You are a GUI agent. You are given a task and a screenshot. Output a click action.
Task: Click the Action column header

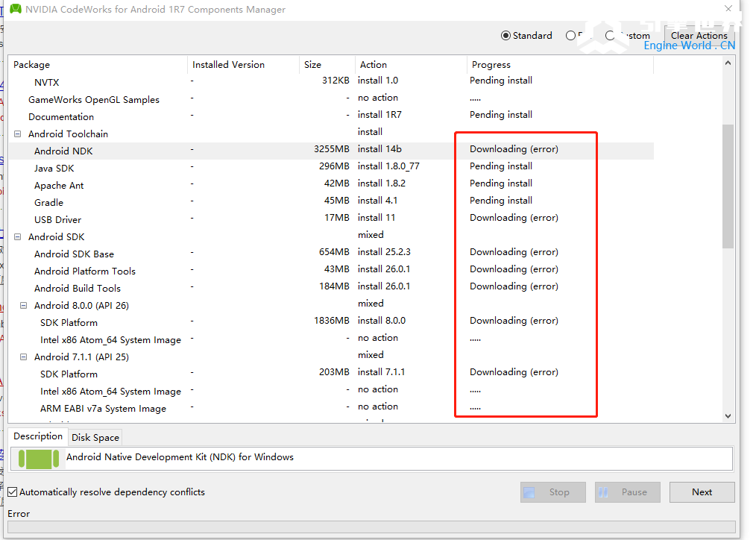coord(412,65)
